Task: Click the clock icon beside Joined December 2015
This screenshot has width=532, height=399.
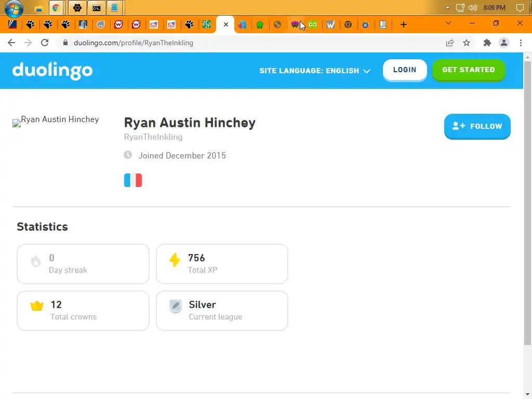Action: point(128,155)
